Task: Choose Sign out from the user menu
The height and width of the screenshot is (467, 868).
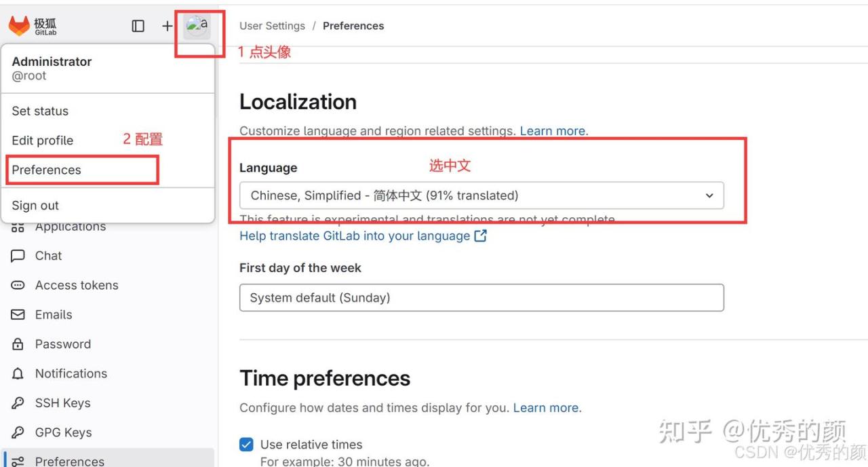Action: (35, 206)
